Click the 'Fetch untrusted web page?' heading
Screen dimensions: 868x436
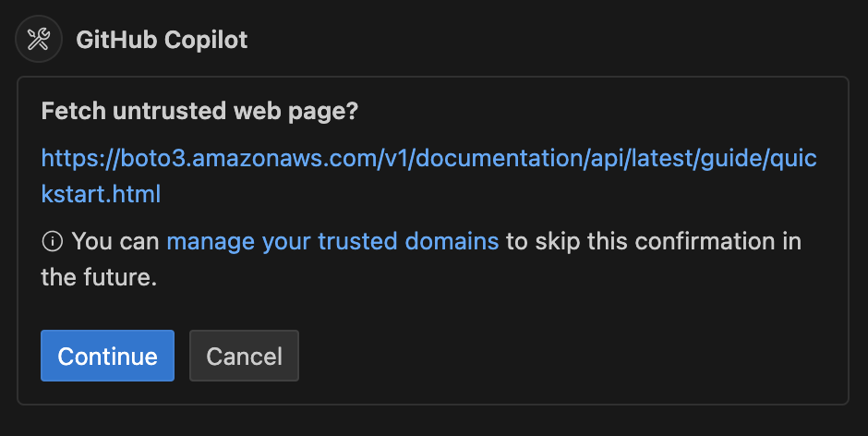199,112
